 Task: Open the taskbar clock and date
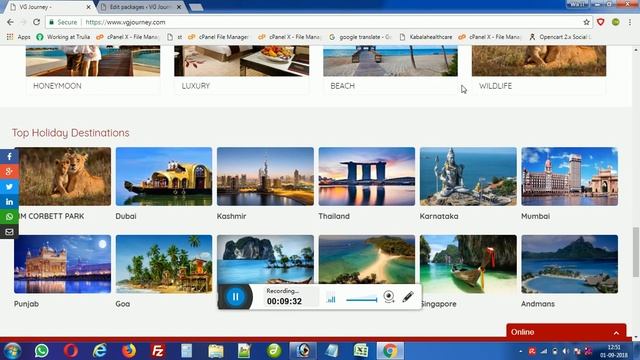click(614, 351)
